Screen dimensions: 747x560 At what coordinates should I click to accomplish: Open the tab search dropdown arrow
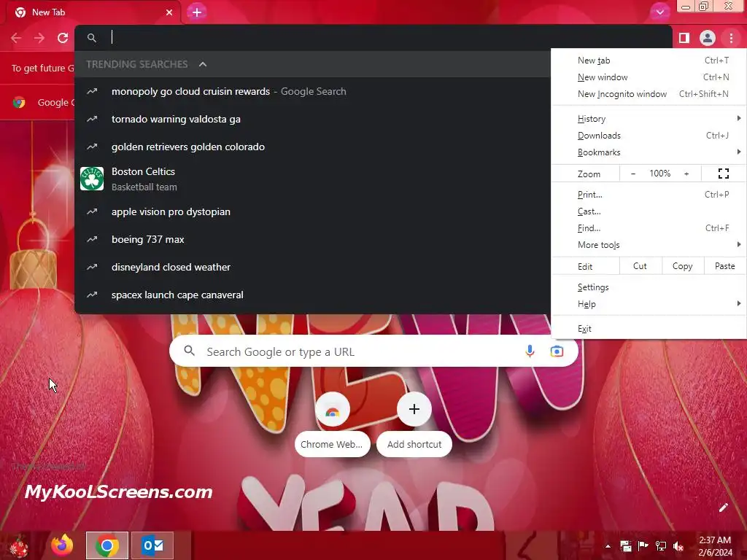[659, 12]
